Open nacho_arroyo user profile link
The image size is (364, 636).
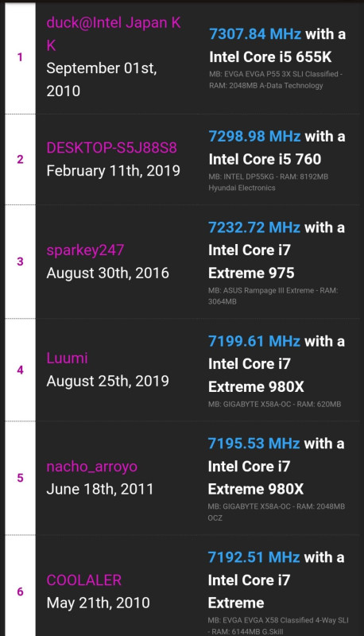click(91, 467)
